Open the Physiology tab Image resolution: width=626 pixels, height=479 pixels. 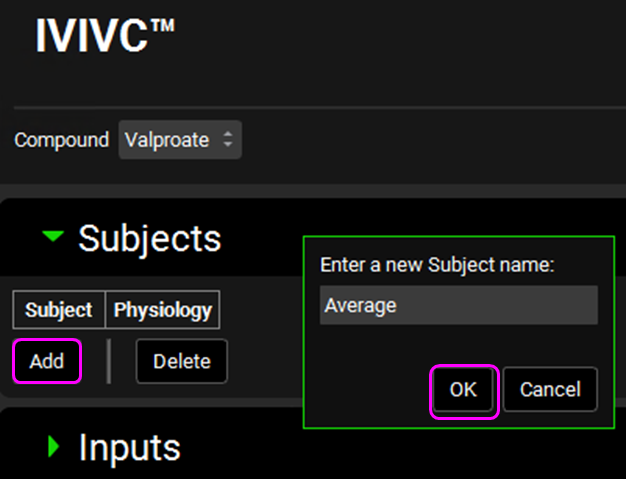(x=162, y=310)
